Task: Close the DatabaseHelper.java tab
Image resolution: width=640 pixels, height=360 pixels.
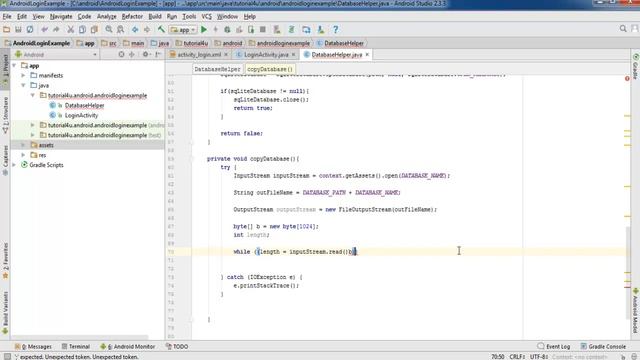Action: coord(367,55)
